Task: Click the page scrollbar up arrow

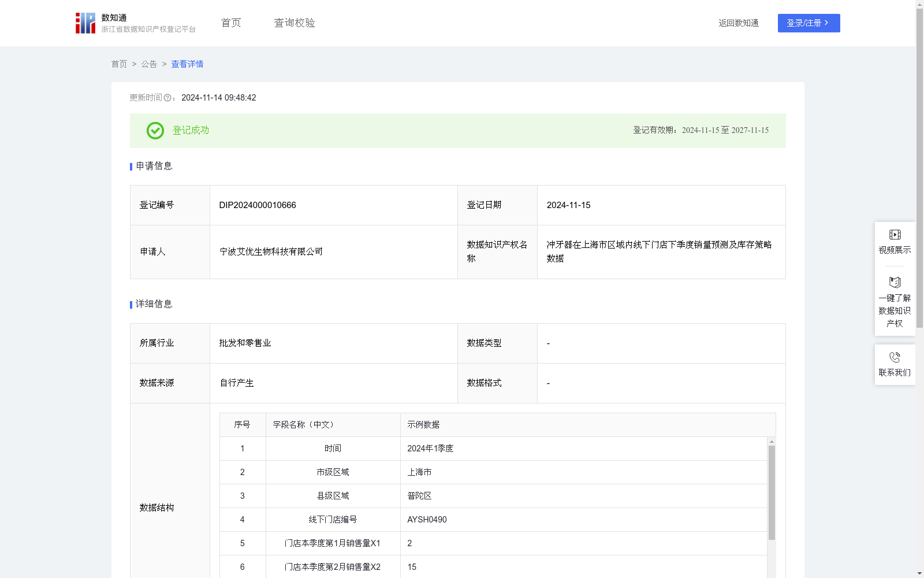Action: point(919,4)
